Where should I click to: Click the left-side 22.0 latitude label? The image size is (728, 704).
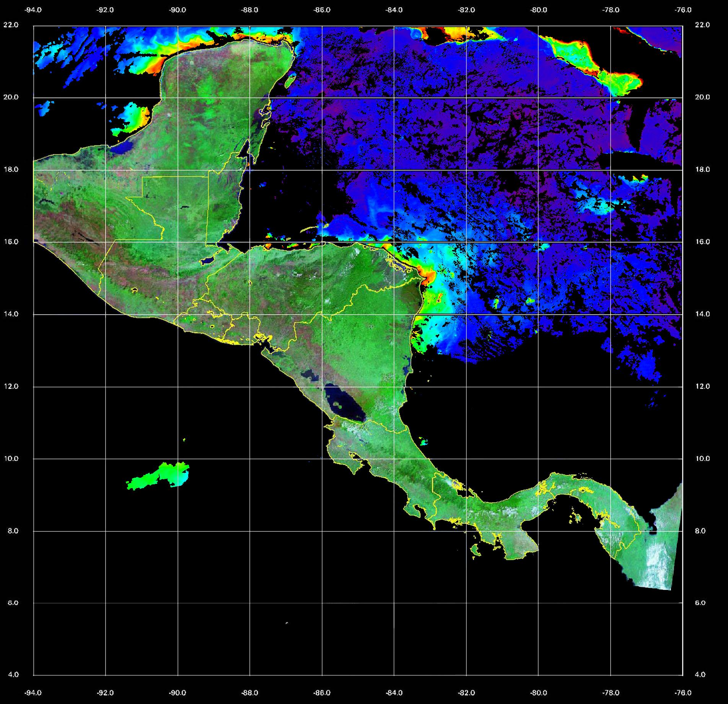[x=11, y=25]
